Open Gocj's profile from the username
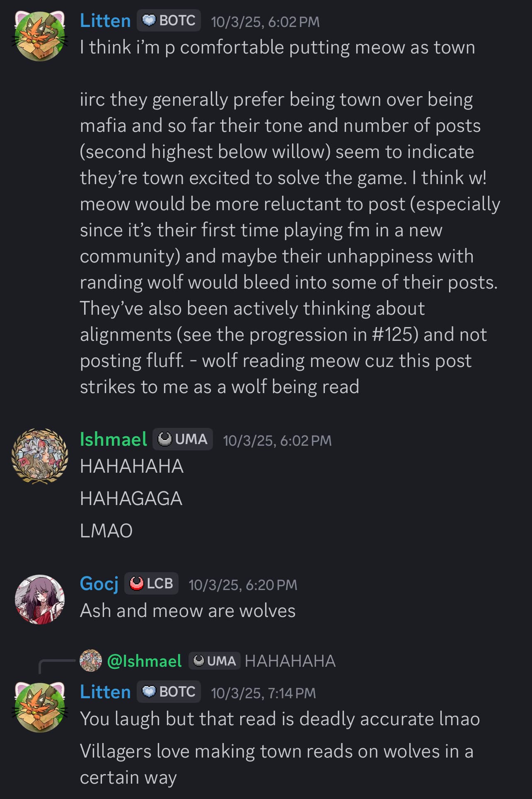This screenshot has width=532, height=799. tap(99, 583)
